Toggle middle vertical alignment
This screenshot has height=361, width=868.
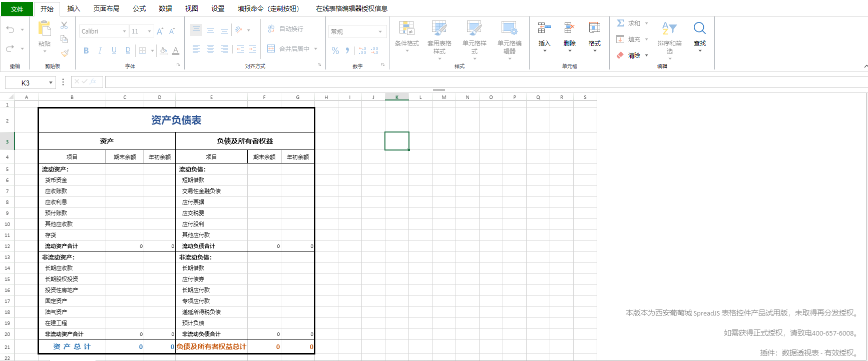[x=210, y=30]
